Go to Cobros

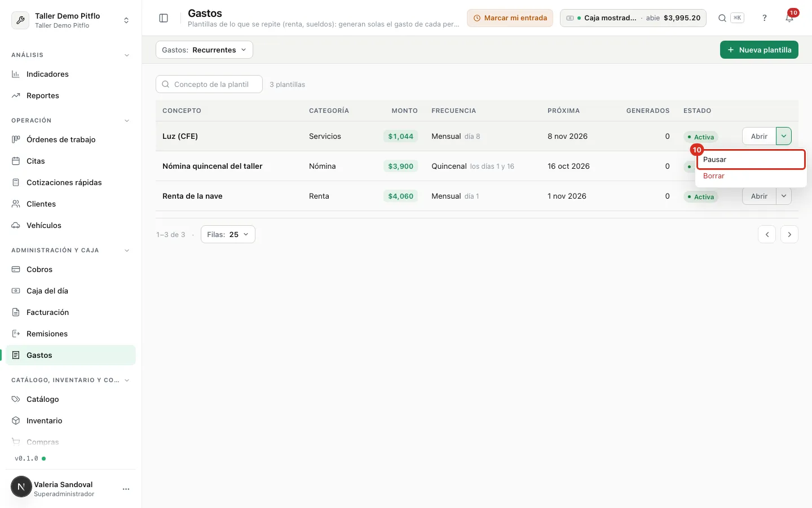click(70, 269)
